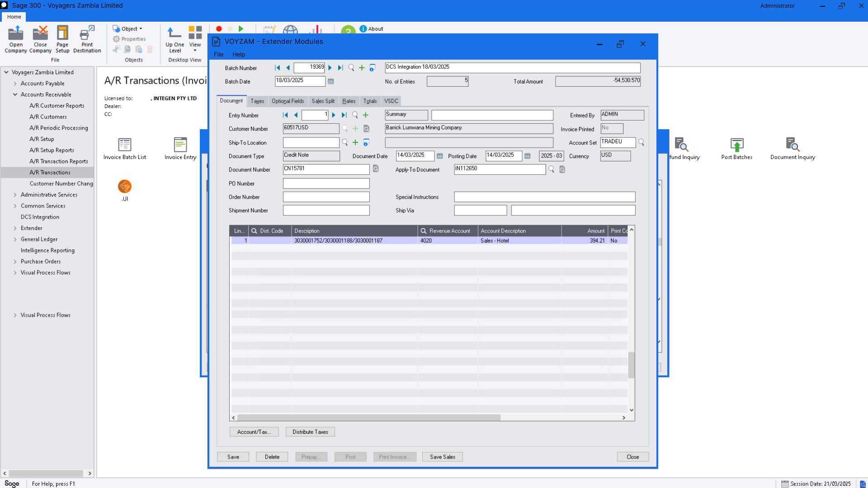Switch to the Optional Fields tab
The height and width of the screenshot is (488, 868).
pyautogui.click(x=288, y=101)
